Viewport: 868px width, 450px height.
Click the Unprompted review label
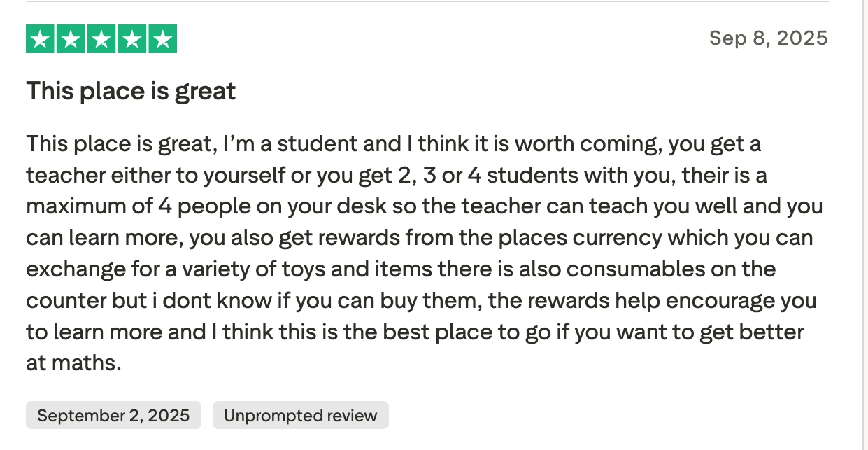(300, 415)
